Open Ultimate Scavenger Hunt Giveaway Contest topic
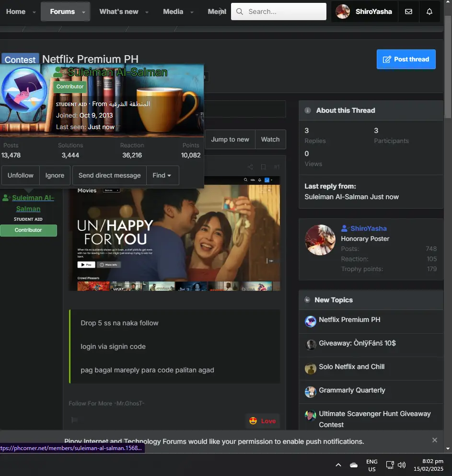Image resolution: width=452 pixels, height=476 pixels. click(375, 419)
